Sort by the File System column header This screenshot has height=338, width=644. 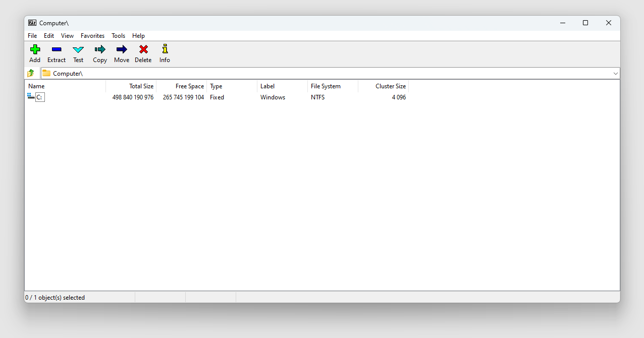click(333, 86)
